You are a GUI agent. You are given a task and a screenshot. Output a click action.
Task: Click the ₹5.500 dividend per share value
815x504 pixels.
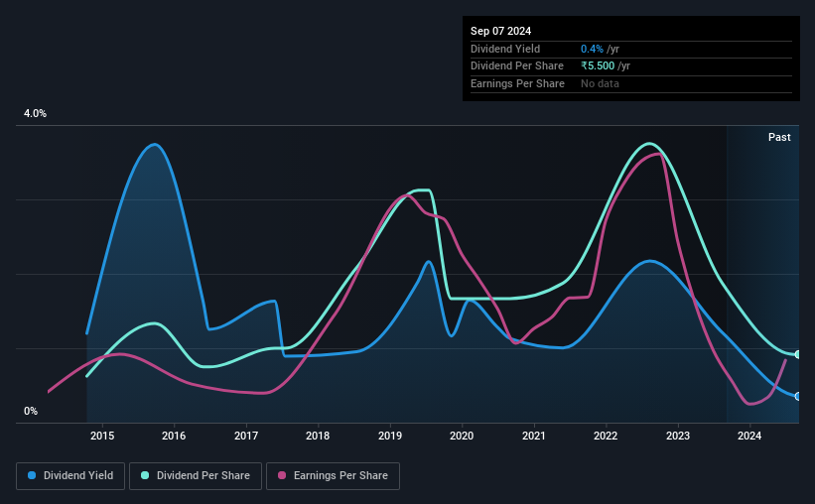tap(598, 66)
